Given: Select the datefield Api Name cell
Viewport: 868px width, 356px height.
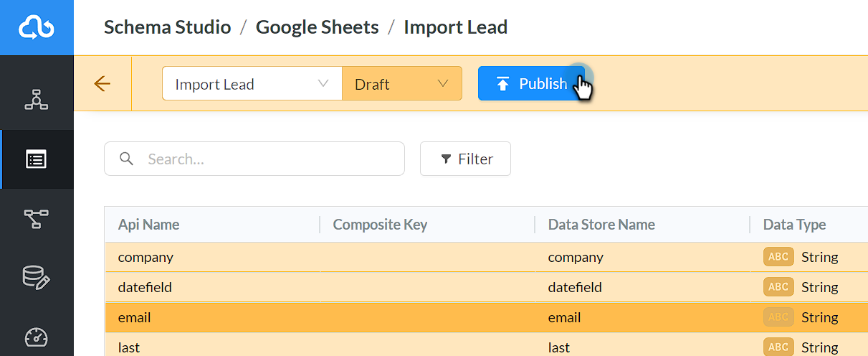Looking at the screenshot, I should click(x=145, y=287).
